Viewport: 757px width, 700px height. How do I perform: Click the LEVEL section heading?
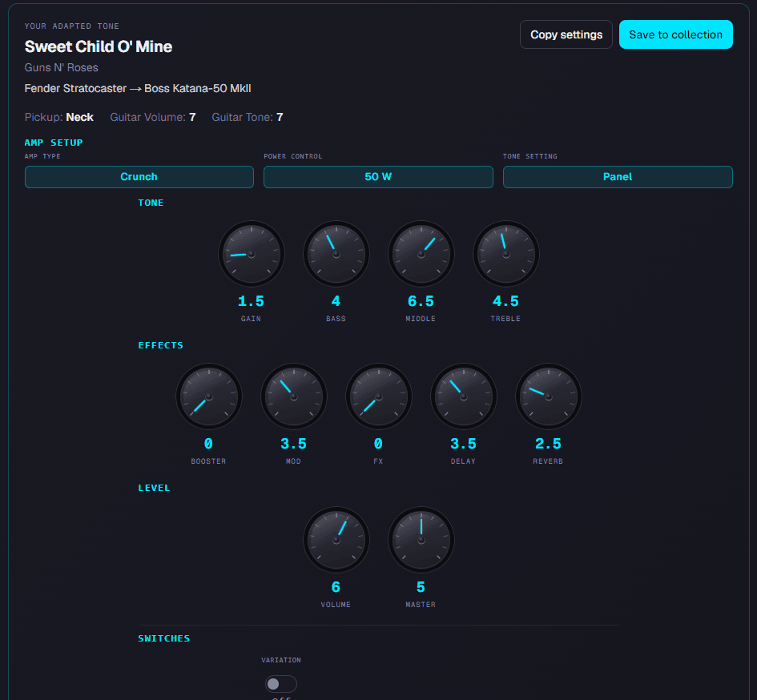pyautogui.click(x=154, y=488)
